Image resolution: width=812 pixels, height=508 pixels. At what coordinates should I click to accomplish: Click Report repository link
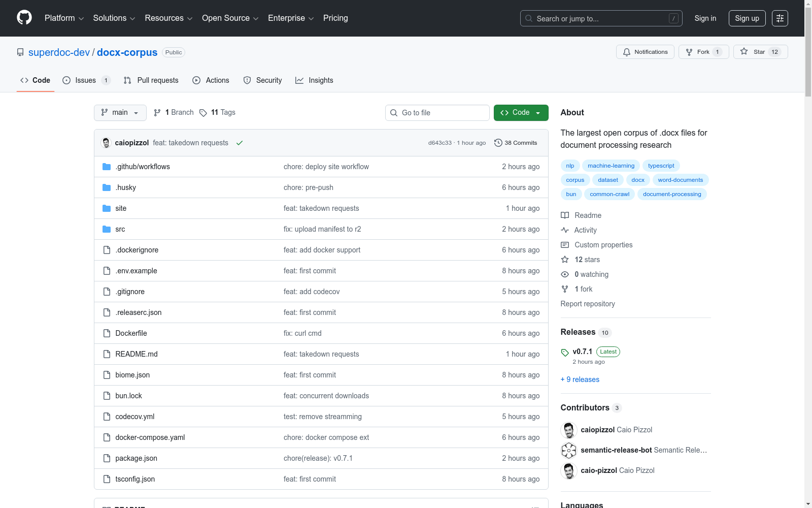[x=588, y=304]
